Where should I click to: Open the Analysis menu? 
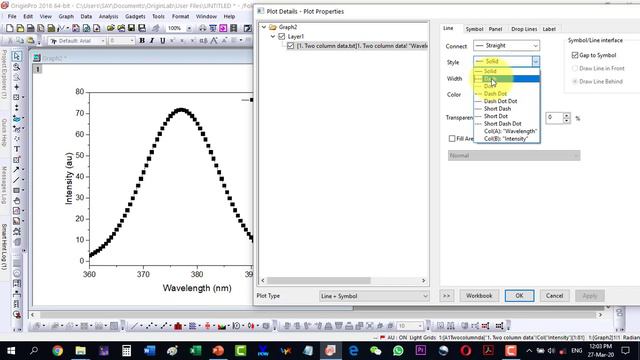point(108,16)
